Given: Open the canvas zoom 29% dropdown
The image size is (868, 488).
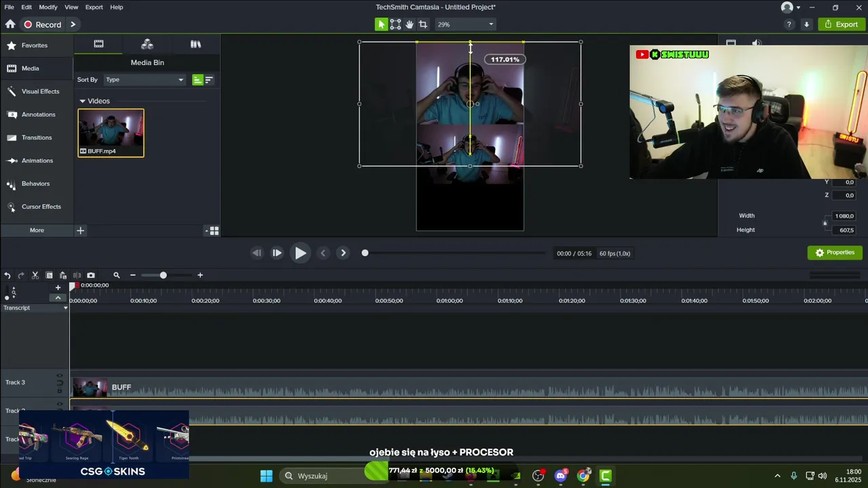Looking at the screenshot, I should point(465,24).
